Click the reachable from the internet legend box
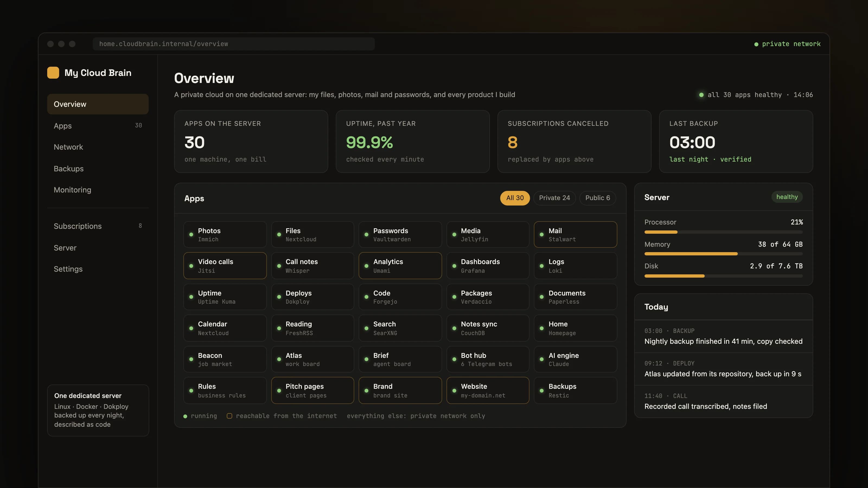Viewport: 868px width, 488px height. point(229,416)
